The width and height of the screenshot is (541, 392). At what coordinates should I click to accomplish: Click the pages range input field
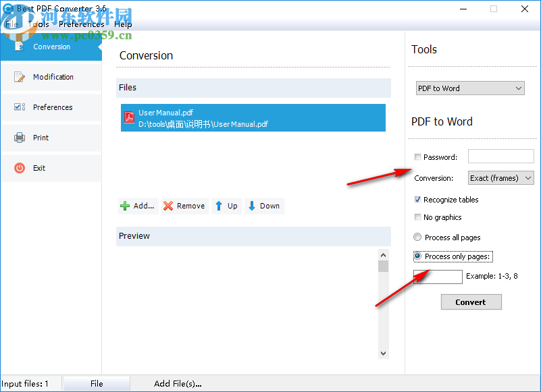coord(437,277)
